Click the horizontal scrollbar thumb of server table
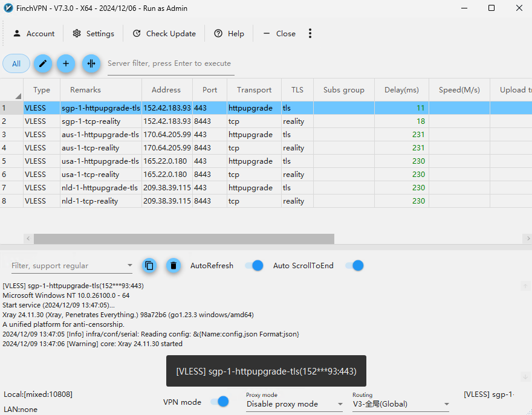This screenshot has height=415, width=532. (x=184, y=239)
